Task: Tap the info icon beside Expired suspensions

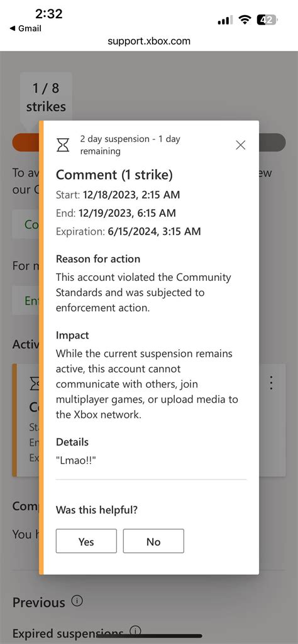Action: click(135, 631)
